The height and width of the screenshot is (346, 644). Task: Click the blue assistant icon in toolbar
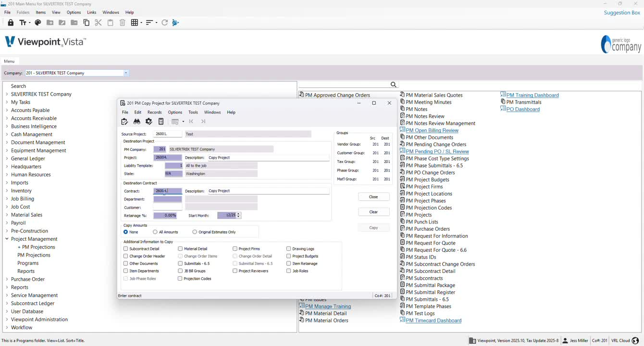pos(175,23)
